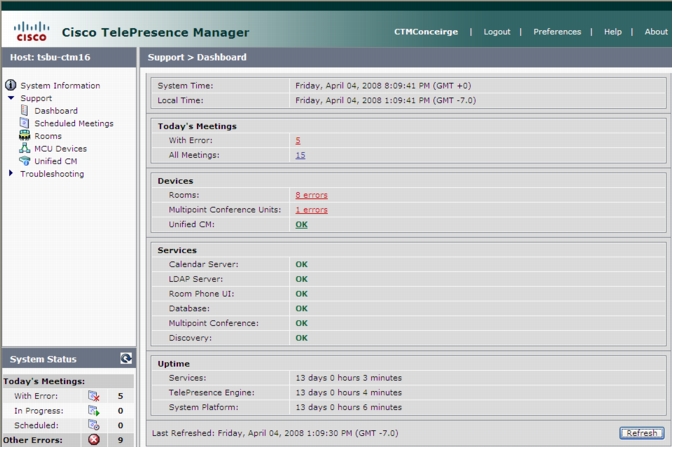The height and width of the screenshot is (468, 697).
Task: Click the Refresh button
Action: [x=641, y=433]
